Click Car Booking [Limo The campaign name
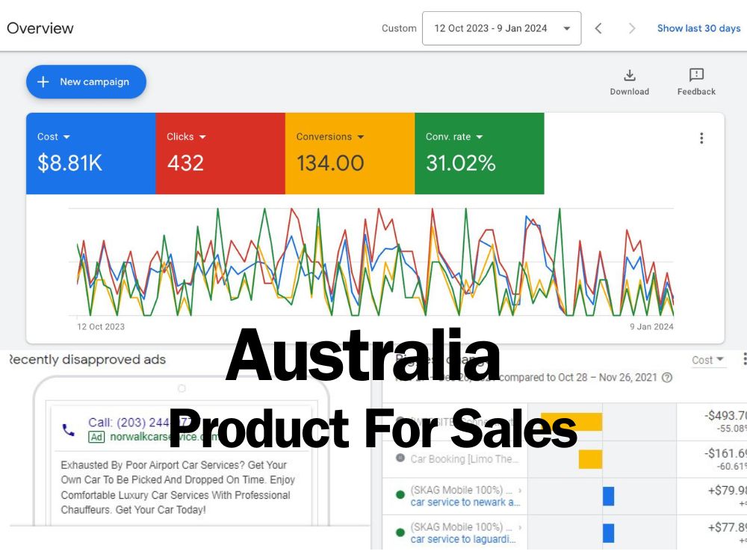The image size is (747, 560). pos(464,459)
